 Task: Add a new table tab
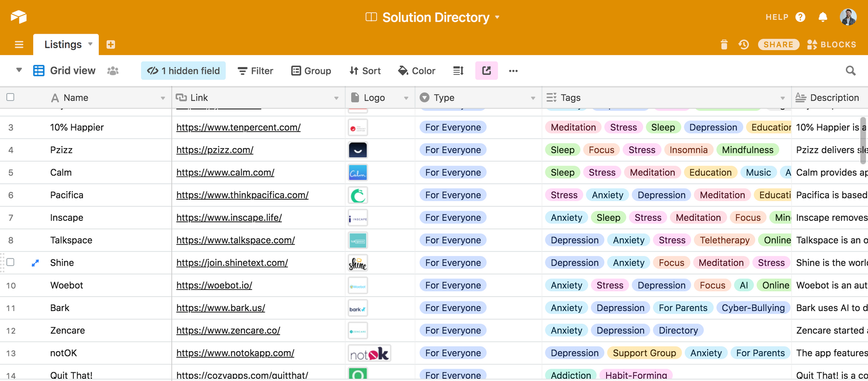[110, 44]
